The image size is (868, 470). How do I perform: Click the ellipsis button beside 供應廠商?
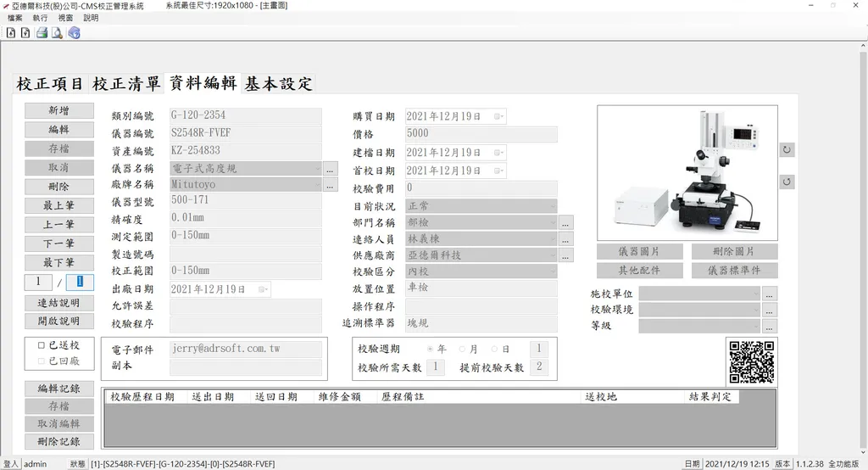(565, 255)
